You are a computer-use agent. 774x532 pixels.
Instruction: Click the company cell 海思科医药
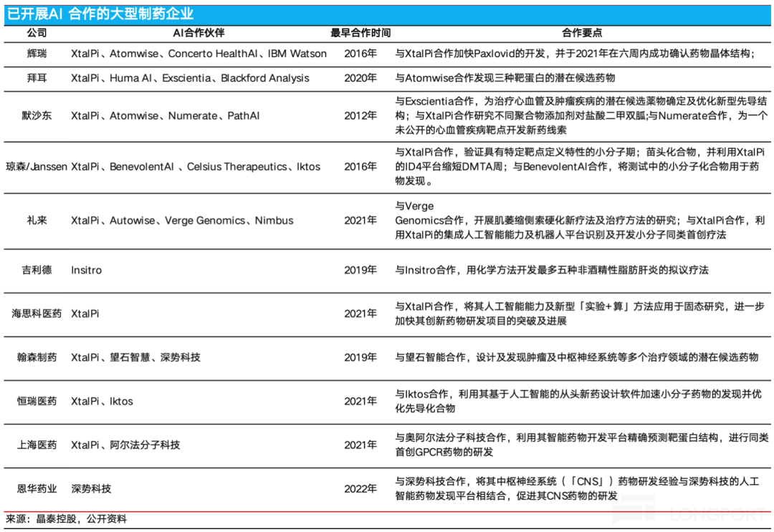[37, 314]
